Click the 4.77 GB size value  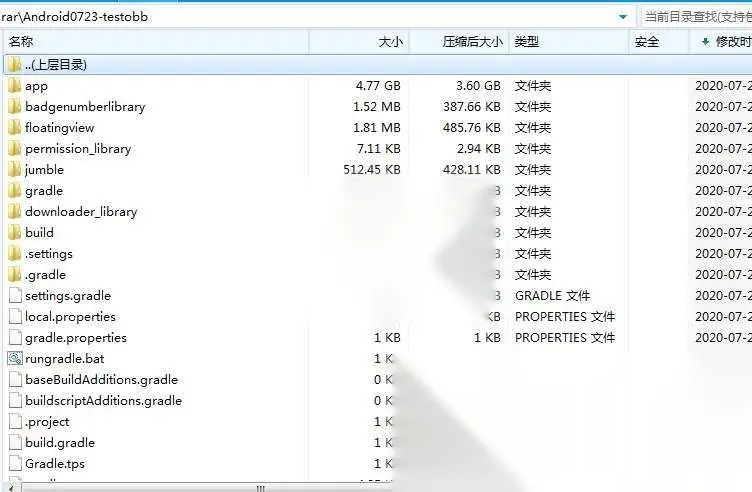pos(378,86)
